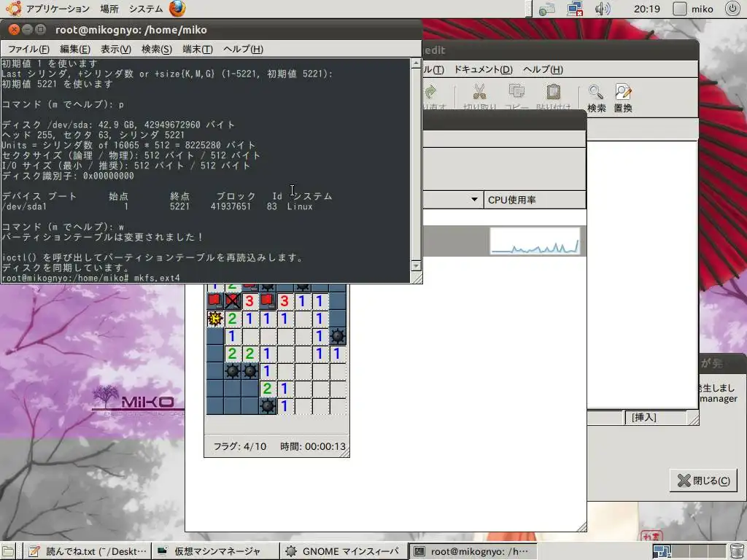Open terminal ヘルプ(H) menu
Screen dimensions: 747x560
click(x=243, y=49)
